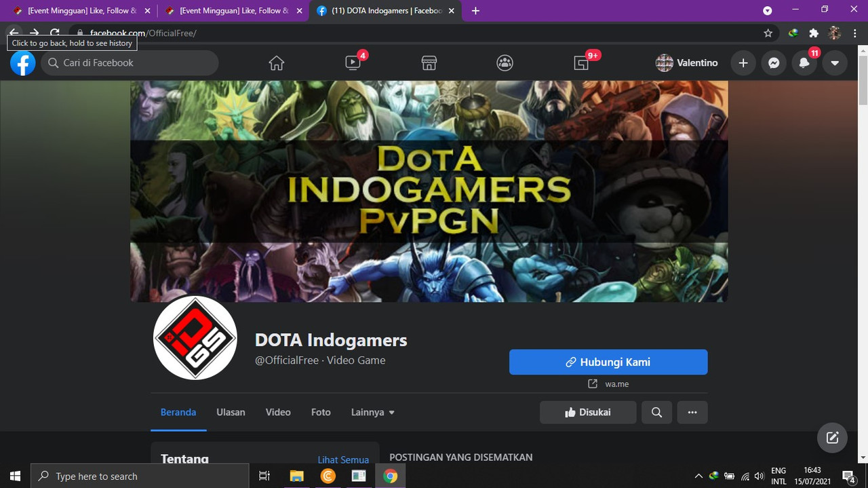Viewport: 868px width, 488px height.
Task: Open the notifications bell
Action: 804,63
